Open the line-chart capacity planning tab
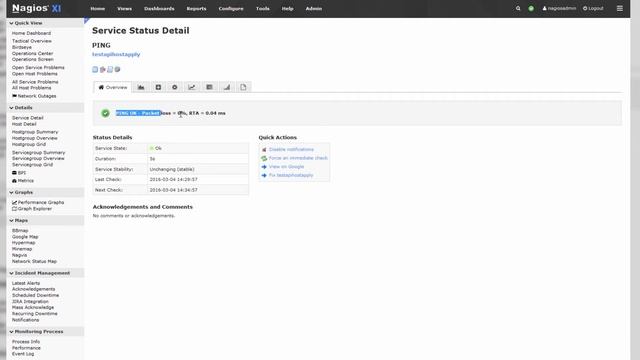 point(192,87)
